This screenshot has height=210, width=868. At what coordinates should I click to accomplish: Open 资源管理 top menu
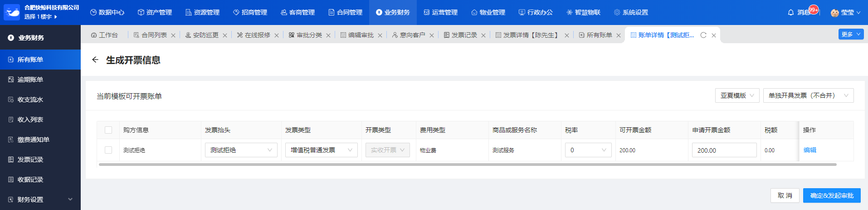tap(202, 12)
